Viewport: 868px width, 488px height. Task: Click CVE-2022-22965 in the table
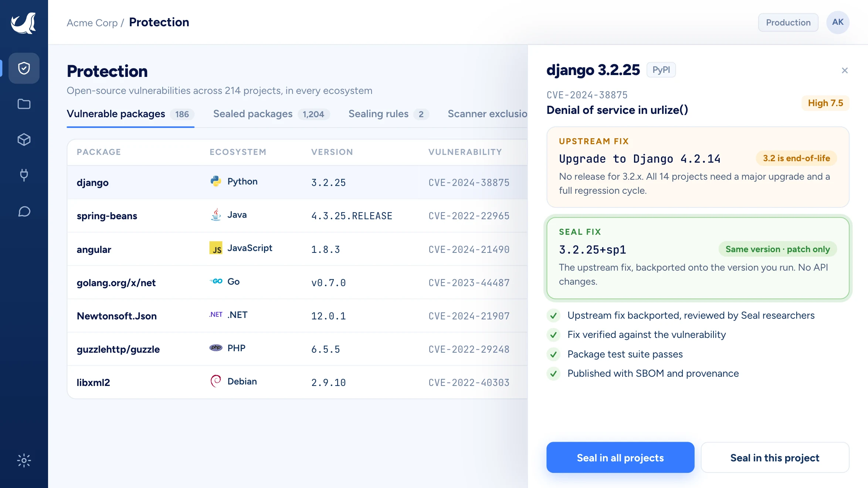[x=469, y=216]
